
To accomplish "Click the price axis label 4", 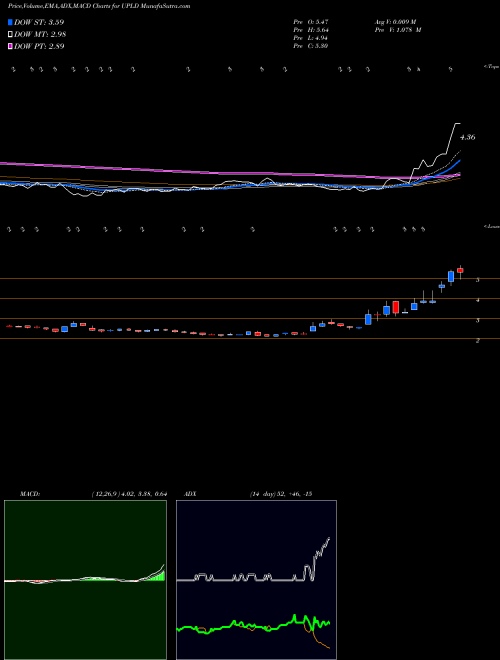I will point(478,301).
